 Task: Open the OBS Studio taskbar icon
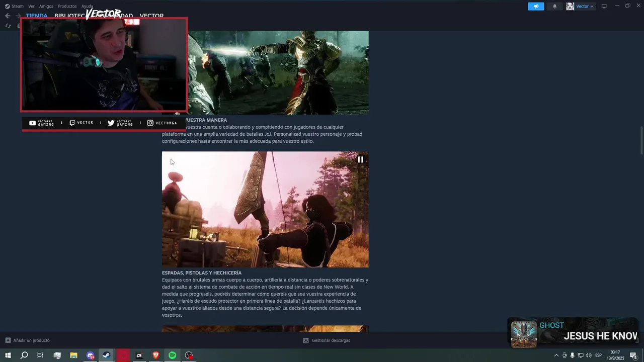[x=189, y=355]
